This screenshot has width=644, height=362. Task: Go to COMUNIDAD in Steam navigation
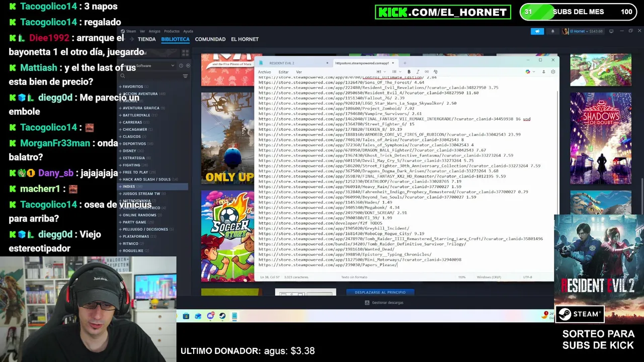point(210,39)
